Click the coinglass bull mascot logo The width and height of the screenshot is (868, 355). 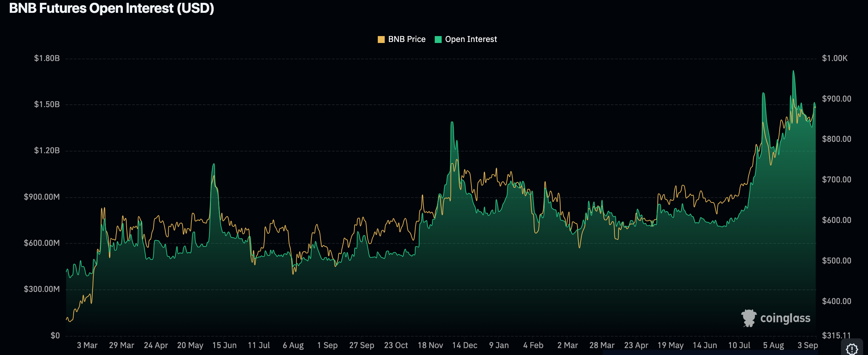pyautogui.click(x=749, y=318)
